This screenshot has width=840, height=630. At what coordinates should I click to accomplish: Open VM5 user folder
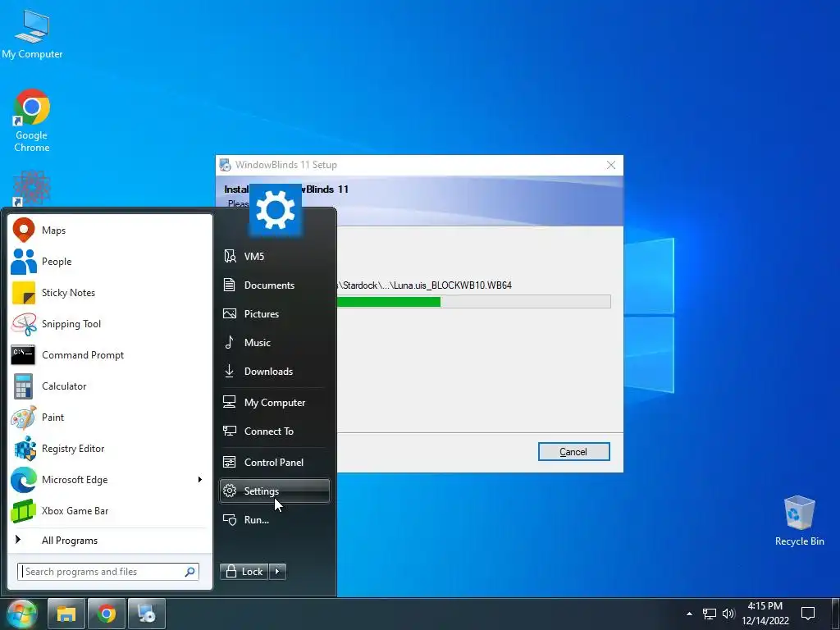click(x=274, y=256)
